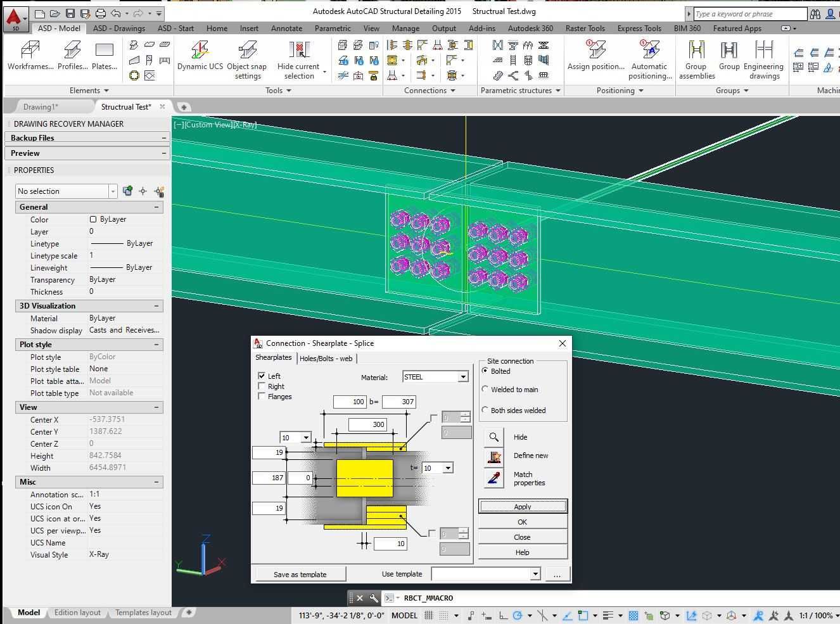
Task: Toggle the grid display status icon
Action: click(x=429, y=615)
